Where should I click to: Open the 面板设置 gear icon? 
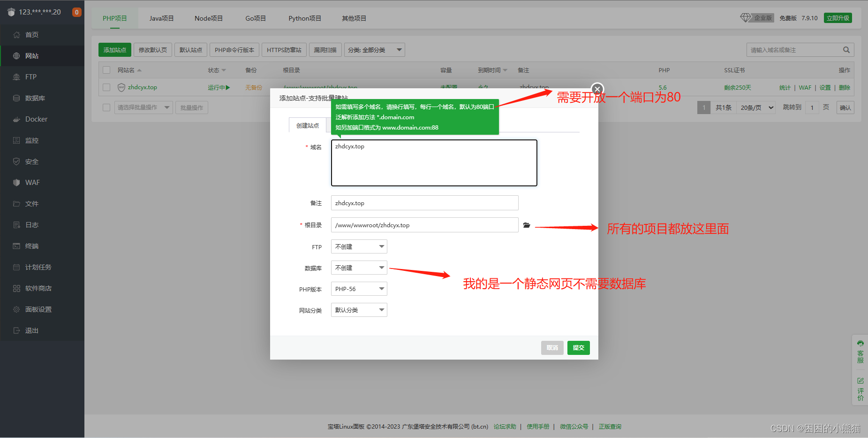[x=16, y=309]
